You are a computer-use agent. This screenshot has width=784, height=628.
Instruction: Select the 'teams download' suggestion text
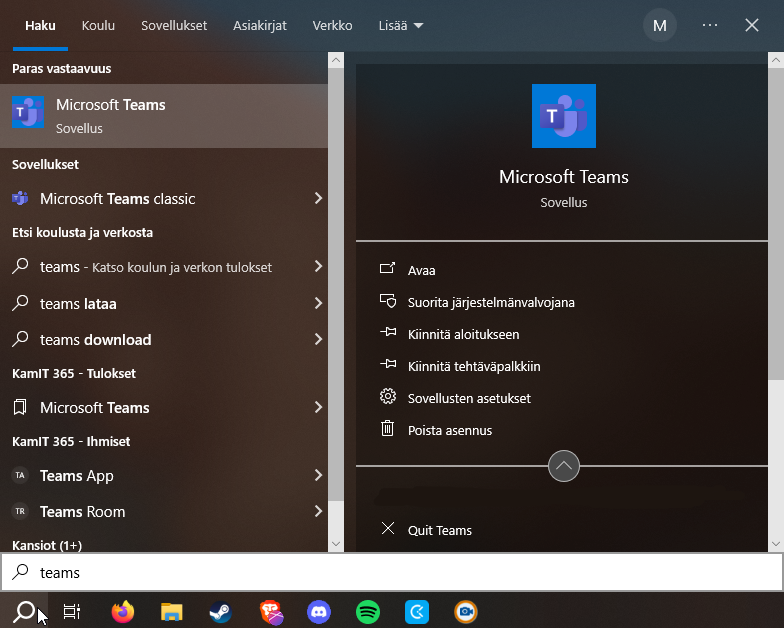(x=96, y=340)
